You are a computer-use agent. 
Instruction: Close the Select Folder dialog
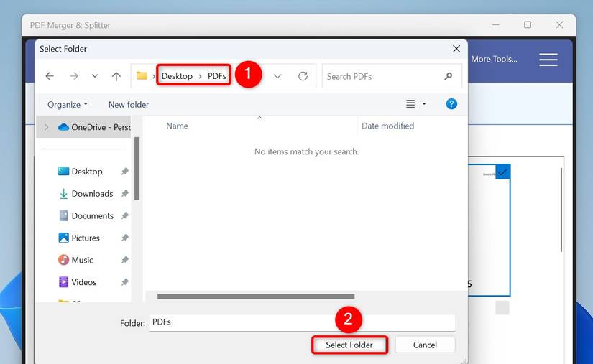[456, 49]
